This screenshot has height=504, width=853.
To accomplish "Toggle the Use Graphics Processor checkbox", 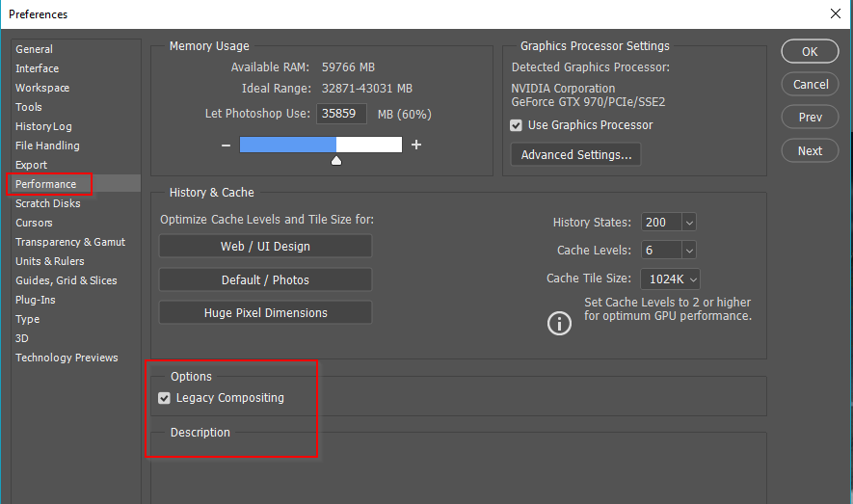I will click(x=517, y=125).
